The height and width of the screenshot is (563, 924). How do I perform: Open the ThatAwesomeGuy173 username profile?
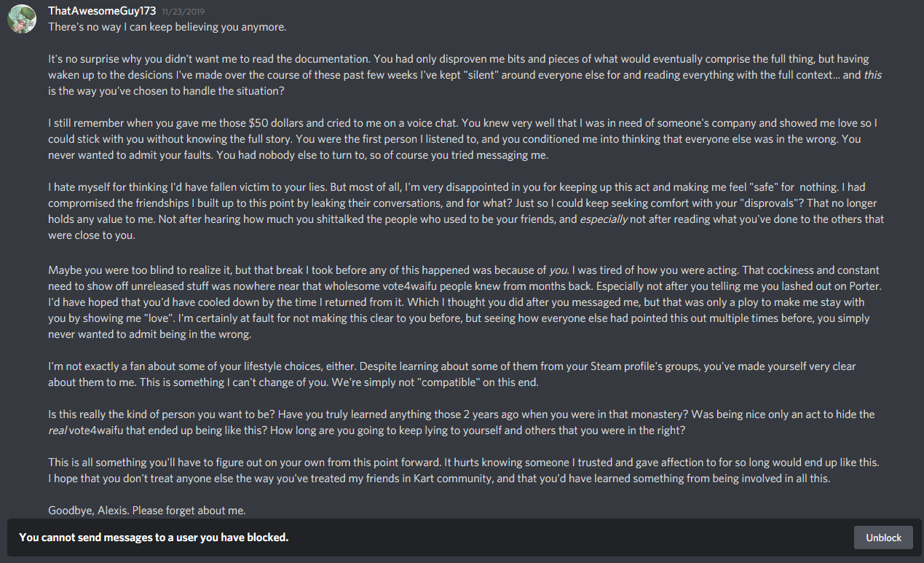pyautogui.click(x=102, y=11)
